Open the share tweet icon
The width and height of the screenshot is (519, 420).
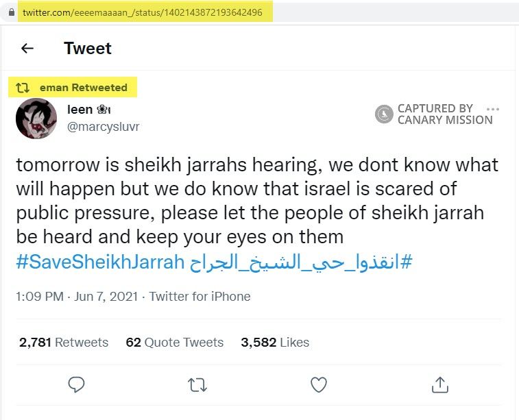[439, 385]
